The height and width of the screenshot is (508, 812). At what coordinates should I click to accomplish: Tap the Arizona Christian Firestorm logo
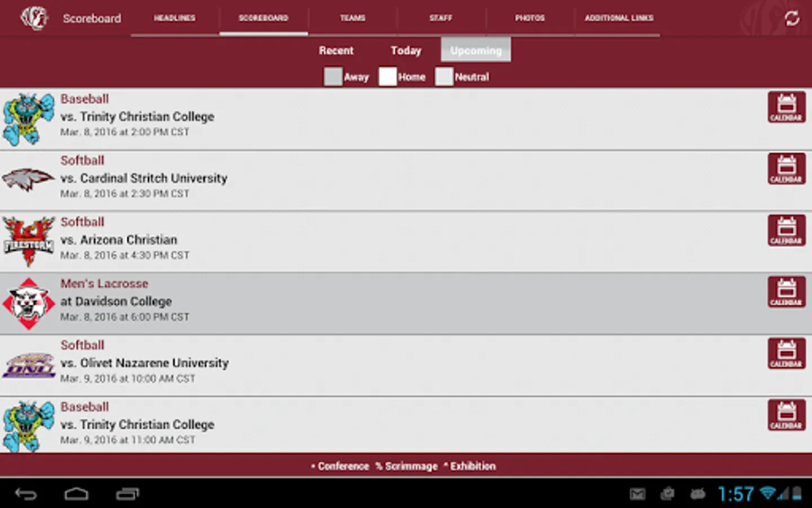tap(28, 242)
